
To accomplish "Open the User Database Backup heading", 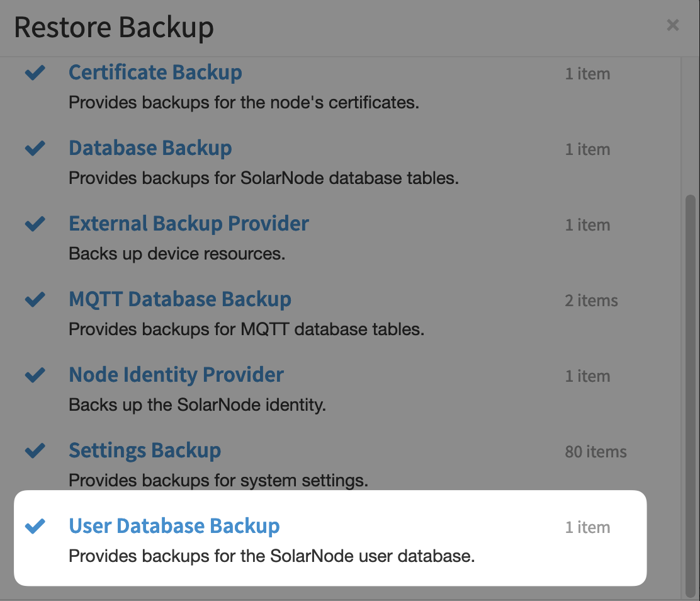I will [174, 526].
